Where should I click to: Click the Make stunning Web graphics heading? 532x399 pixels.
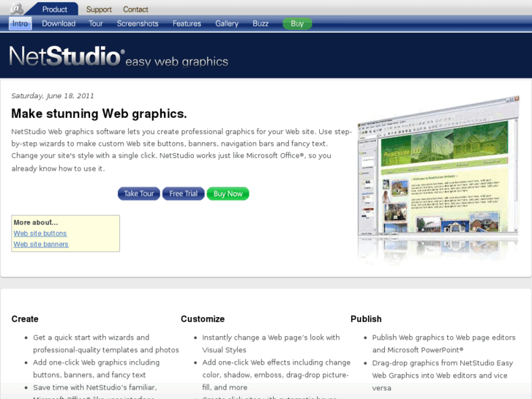(99, 113)
